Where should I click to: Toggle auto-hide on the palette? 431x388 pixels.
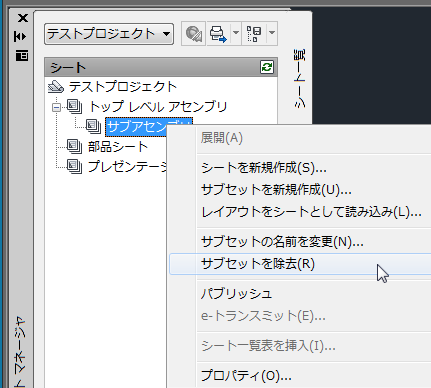(20, 36)
